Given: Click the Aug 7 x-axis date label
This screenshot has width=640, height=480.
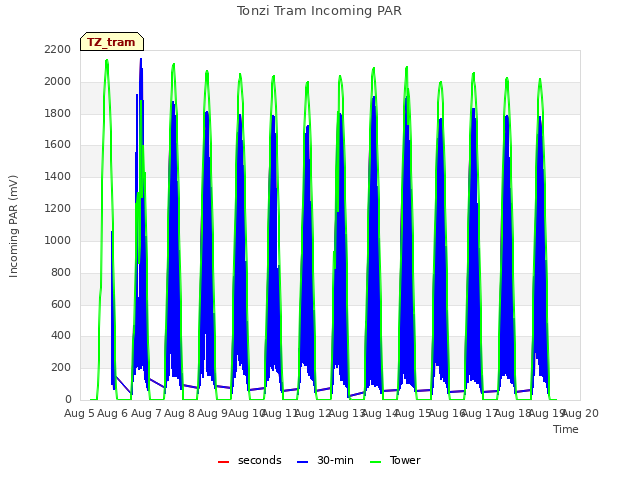Looking at the screenshot, I should point(146,413).
